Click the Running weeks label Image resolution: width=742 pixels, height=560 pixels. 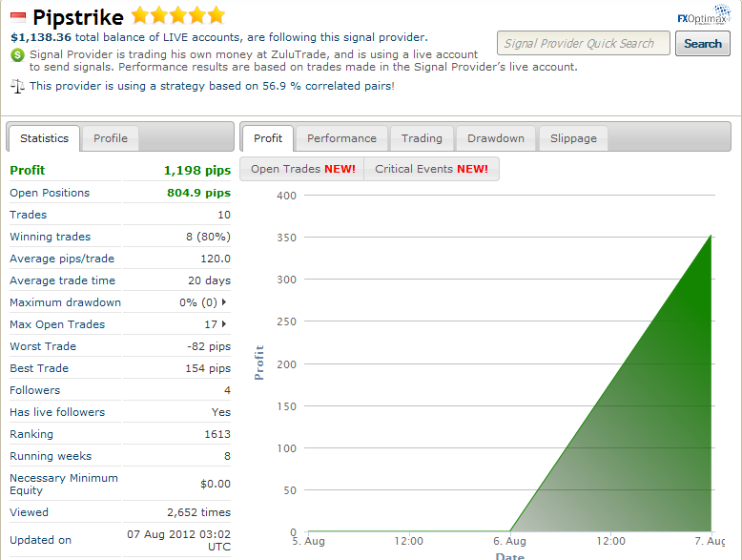[51, 456]
